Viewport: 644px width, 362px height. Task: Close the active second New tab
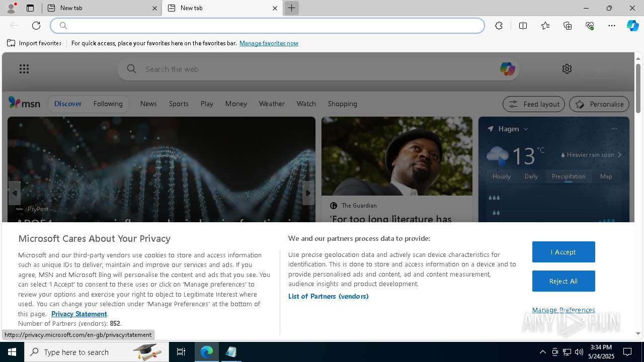(275, 8)
